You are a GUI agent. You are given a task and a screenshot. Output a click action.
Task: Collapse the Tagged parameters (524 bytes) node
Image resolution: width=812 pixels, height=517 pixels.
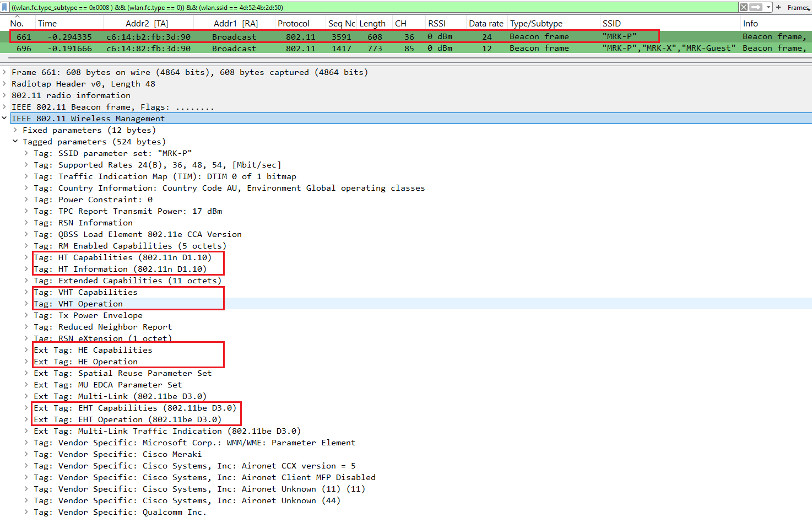(15, 142)
